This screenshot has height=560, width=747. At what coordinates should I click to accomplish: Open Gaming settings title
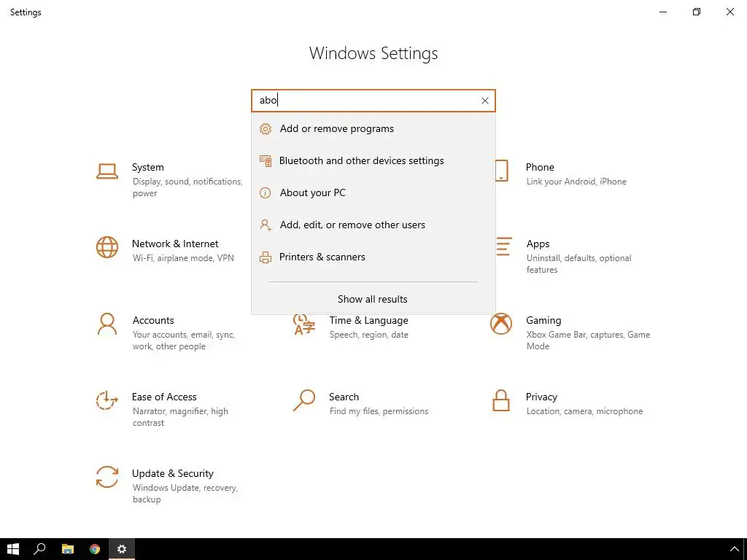point(543,321)
